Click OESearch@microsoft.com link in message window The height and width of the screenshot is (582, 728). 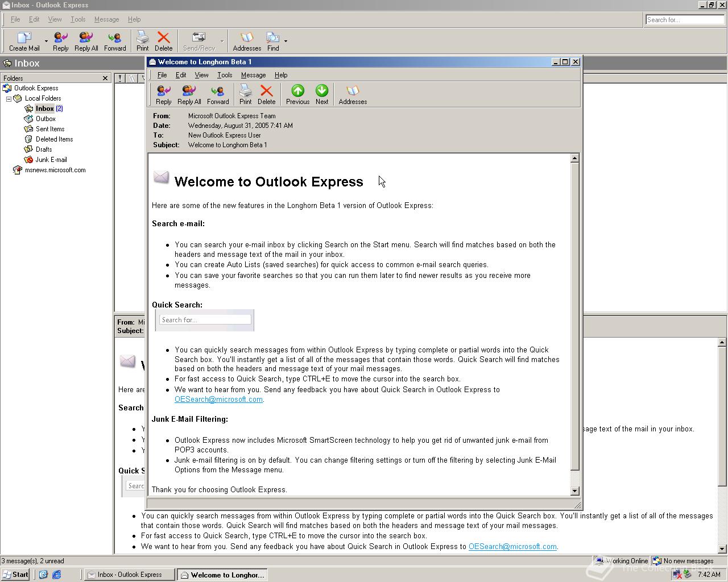coord(218,400)
